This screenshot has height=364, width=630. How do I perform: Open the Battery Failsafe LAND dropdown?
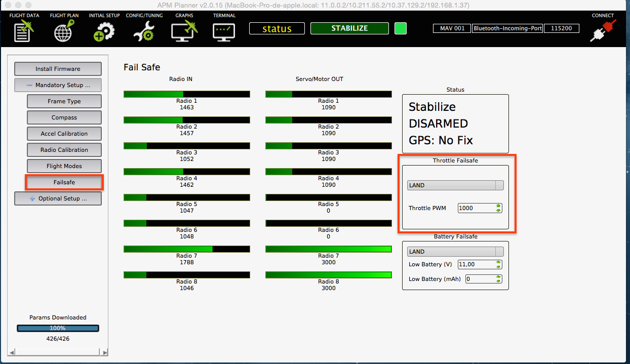[x=455, y=252]
